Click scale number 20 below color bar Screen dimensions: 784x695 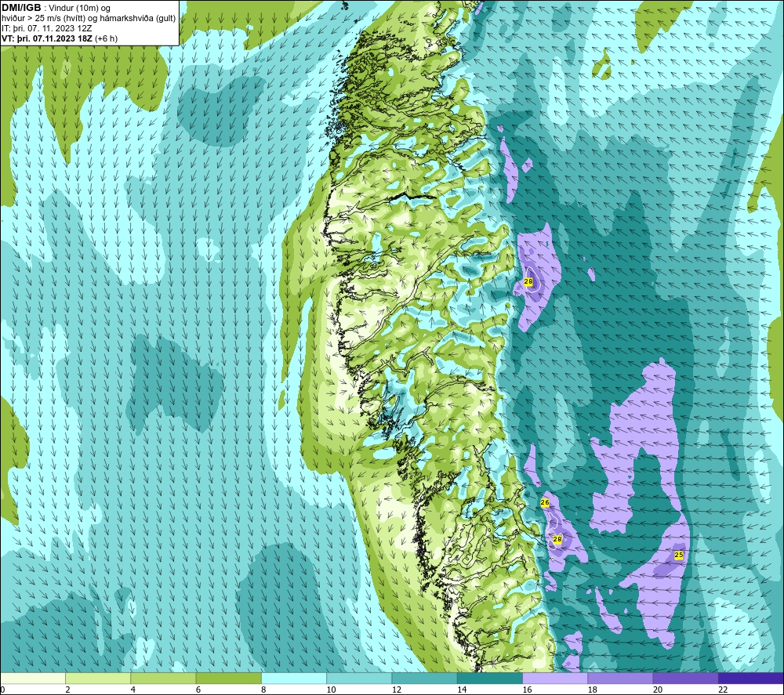(658, 690)
